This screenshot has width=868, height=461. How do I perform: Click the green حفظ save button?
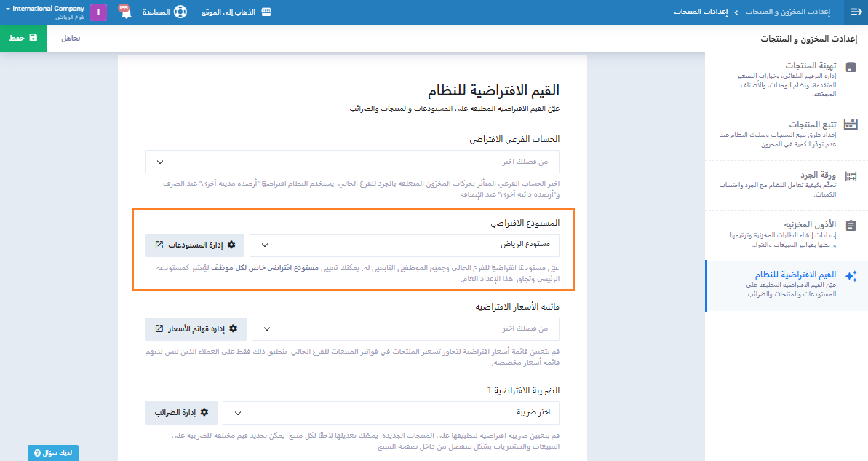coord(23,37)
